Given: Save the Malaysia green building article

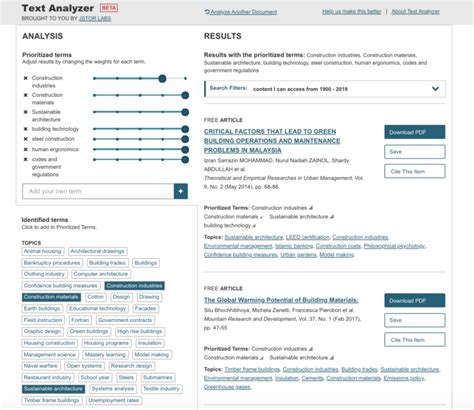Looking at the screenshot, I should (x=415, y=152).
